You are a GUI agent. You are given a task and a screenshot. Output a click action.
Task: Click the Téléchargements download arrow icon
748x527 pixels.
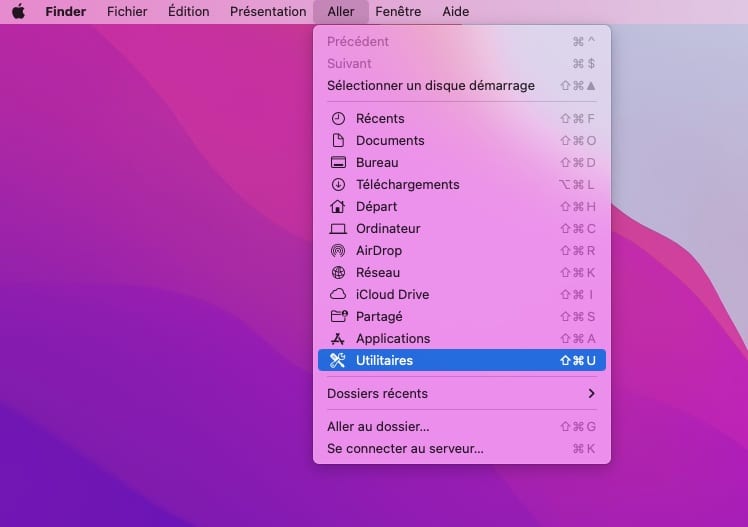(x=338, y=184)
